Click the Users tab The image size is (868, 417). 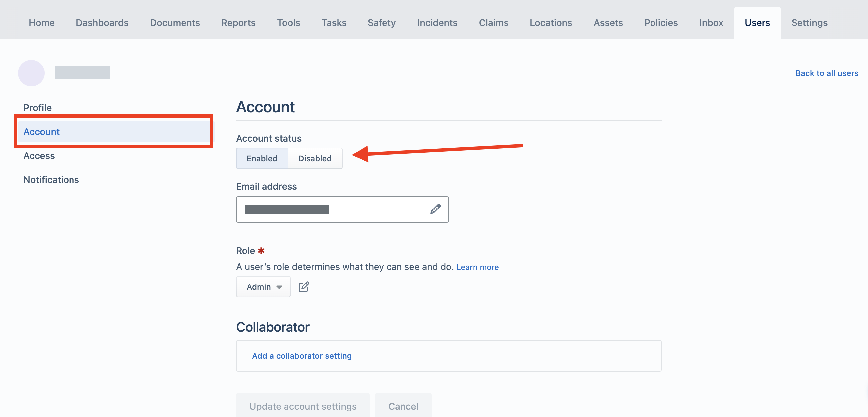[x=757, y=23]
